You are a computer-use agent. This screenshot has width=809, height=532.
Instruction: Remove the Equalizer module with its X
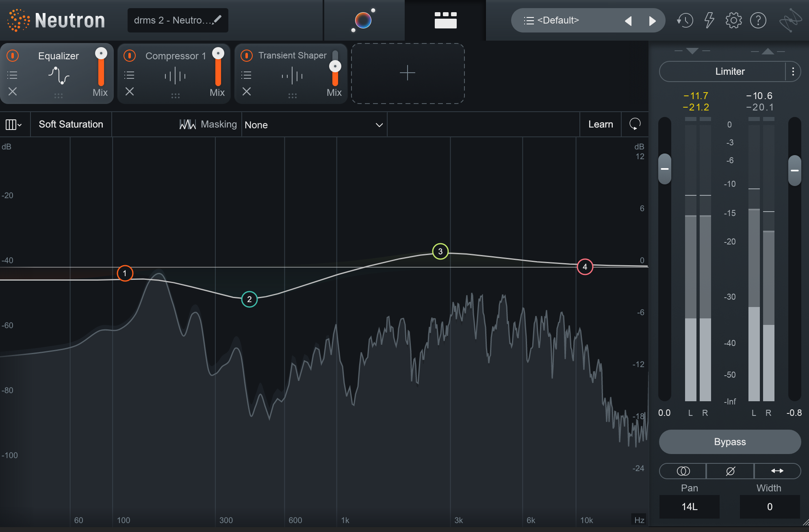click(x=13, y=91)
